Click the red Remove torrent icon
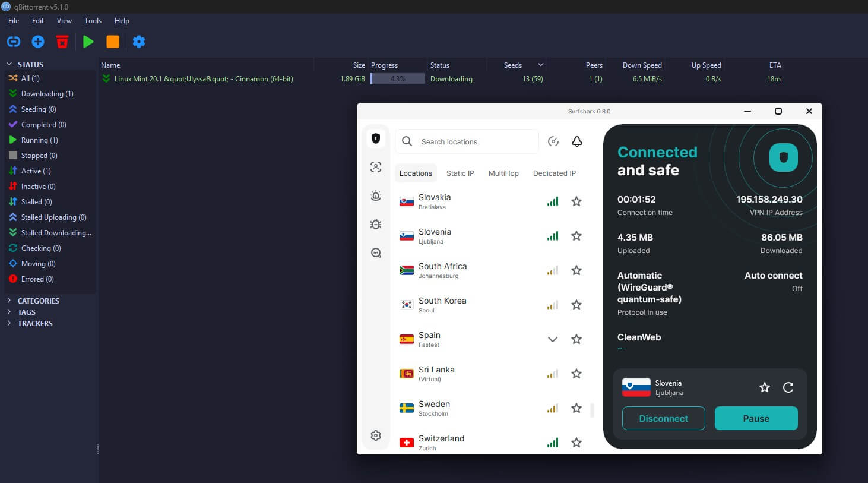868x483 pixels. (x=62, y=42)
